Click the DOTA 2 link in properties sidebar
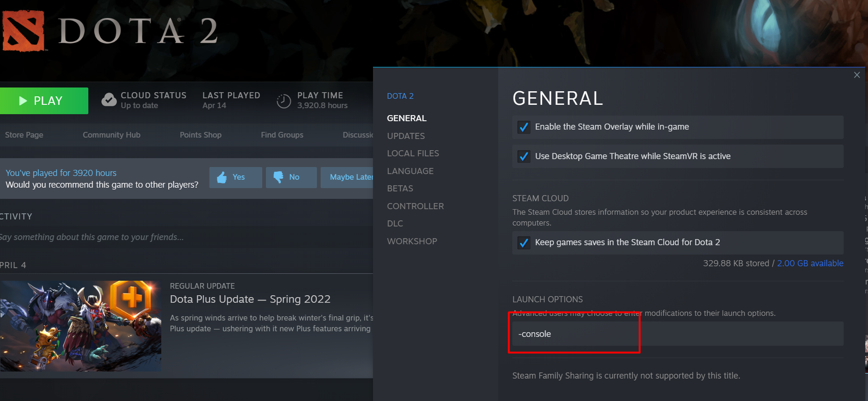The width and height of the screenshot is (868, 401). (x=400, y=96)
